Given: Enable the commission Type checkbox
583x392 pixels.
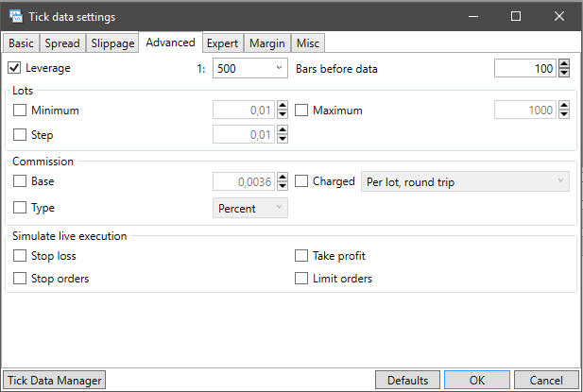Looking at the screenshot, I should pos(20,207).
